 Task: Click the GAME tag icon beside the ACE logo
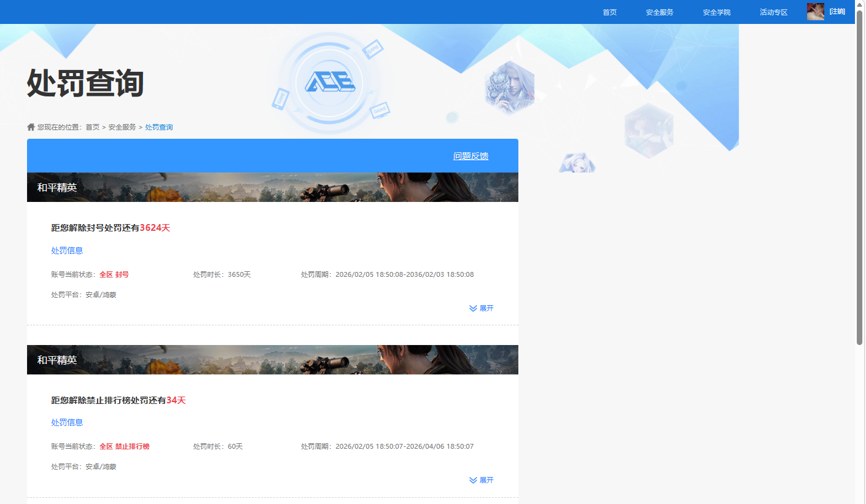point(374,49)
